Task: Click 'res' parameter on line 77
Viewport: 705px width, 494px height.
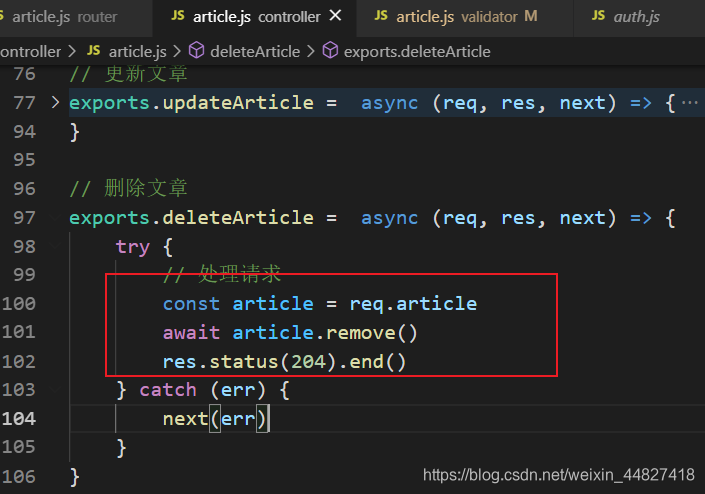Action: tap(518, 103)
